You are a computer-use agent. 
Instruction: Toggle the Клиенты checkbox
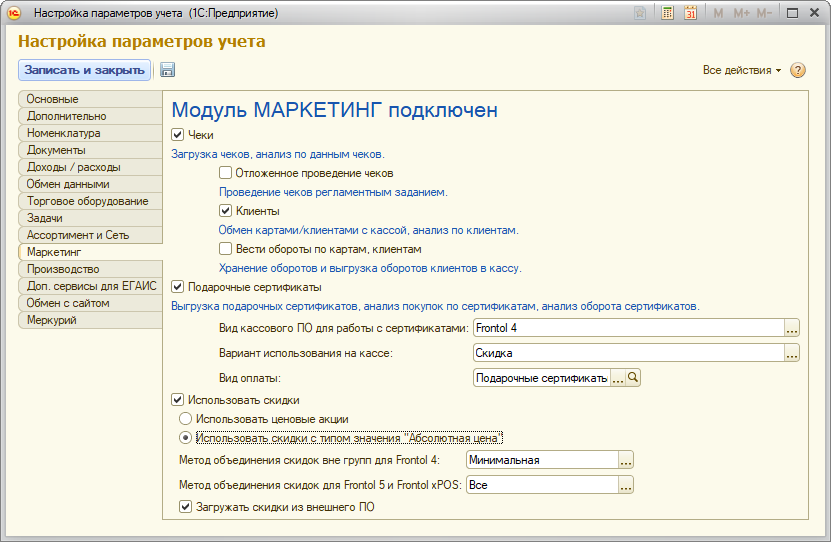pyautogui.click(x=225, y=211)
